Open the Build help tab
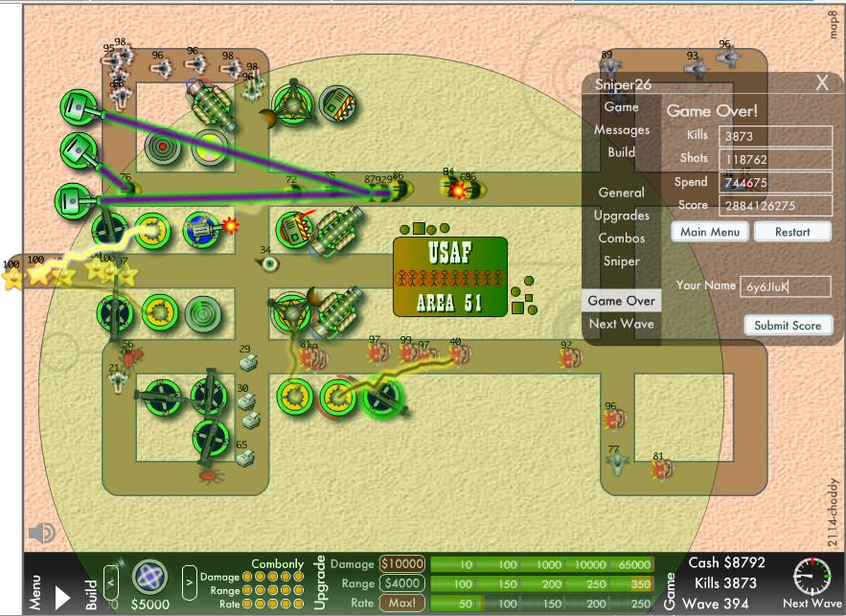The width and height of the screenshot is (846, 616). [621, 152]
